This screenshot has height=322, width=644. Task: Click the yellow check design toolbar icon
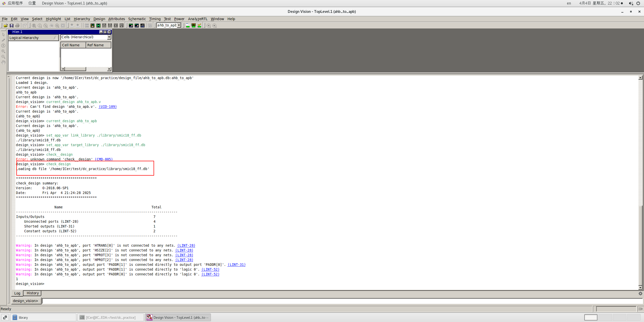tap(199, 25)
